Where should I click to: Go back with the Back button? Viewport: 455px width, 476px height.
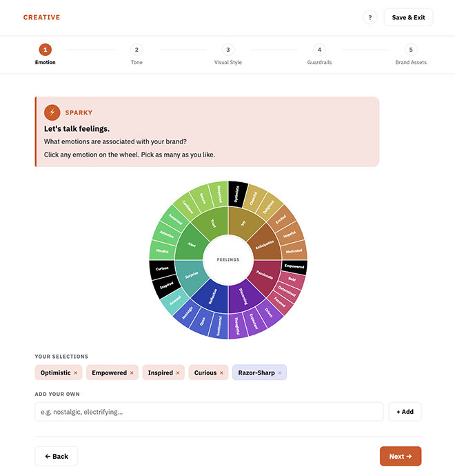(x=56, y=456)
